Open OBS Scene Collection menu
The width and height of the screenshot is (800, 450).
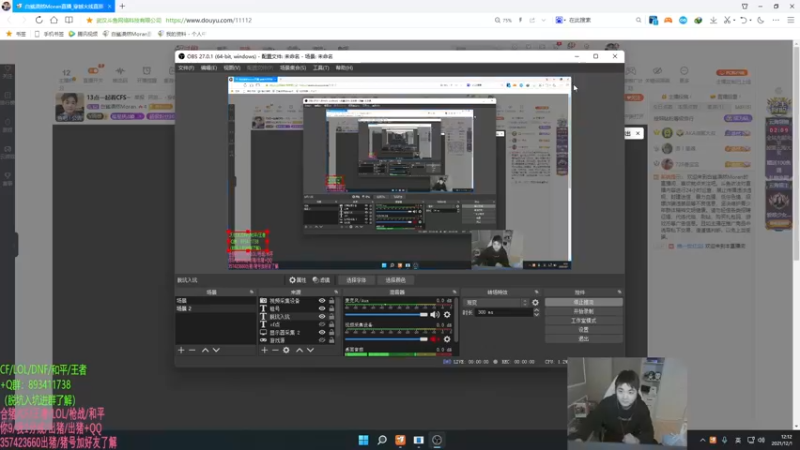pyautogui.click(x=293, y=68)
